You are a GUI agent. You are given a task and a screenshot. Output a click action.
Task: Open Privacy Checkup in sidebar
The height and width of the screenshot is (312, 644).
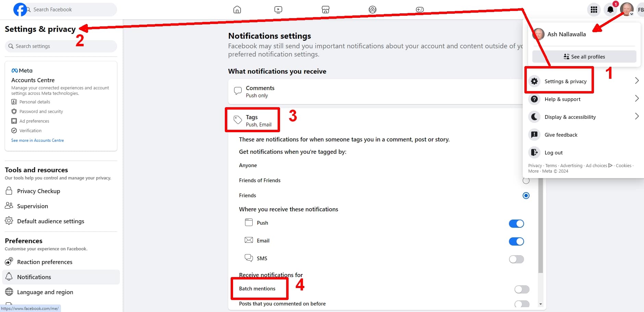tap(61, 191)
